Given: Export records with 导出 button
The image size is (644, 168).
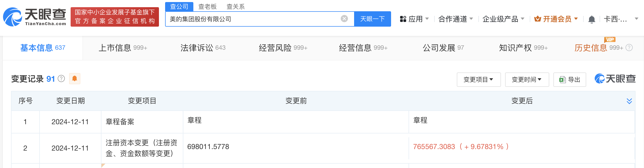Looking at the screenshot, I should (x=570, y=80).
